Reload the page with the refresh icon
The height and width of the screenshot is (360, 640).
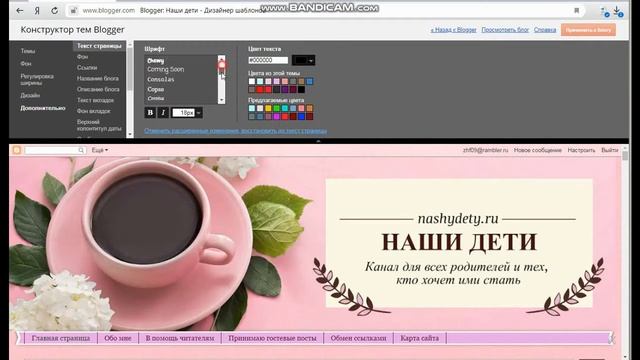pos(54,11)
